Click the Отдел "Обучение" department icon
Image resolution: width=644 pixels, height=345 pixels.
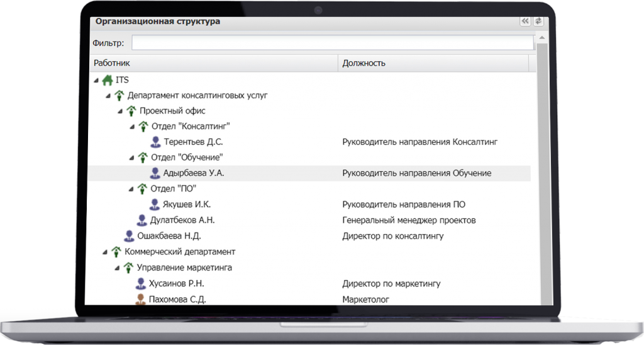[143, 157]
